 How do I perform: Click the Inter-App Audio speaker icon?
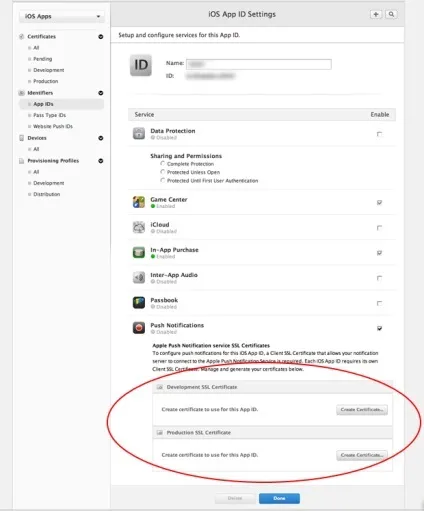139,277
